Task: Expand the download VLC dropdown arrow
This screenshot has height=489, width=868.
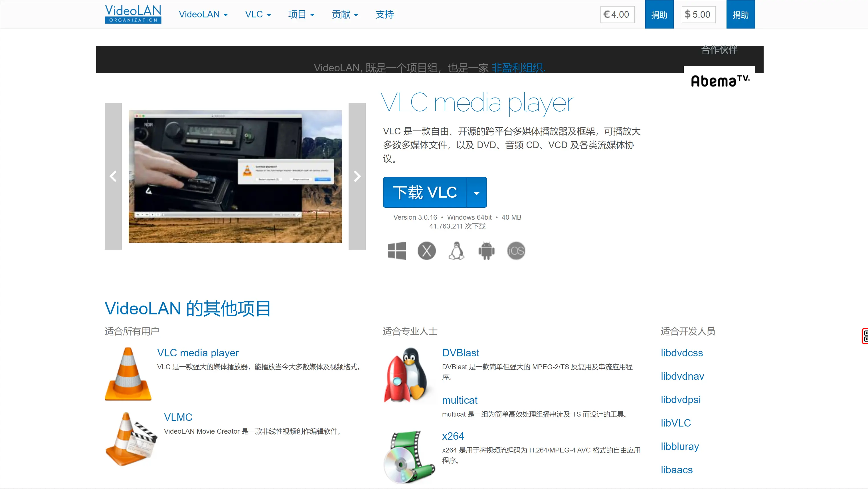Action: 476,193
